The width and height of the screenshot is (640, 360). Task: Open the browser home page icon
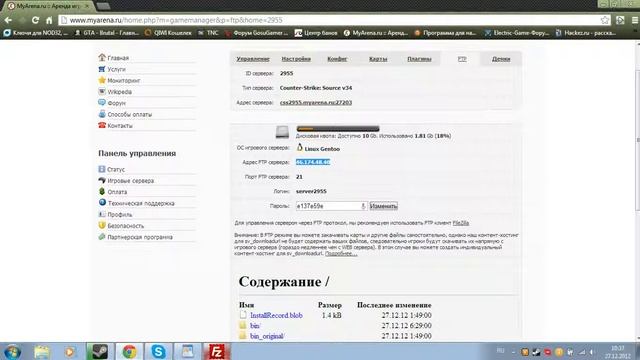49,20
